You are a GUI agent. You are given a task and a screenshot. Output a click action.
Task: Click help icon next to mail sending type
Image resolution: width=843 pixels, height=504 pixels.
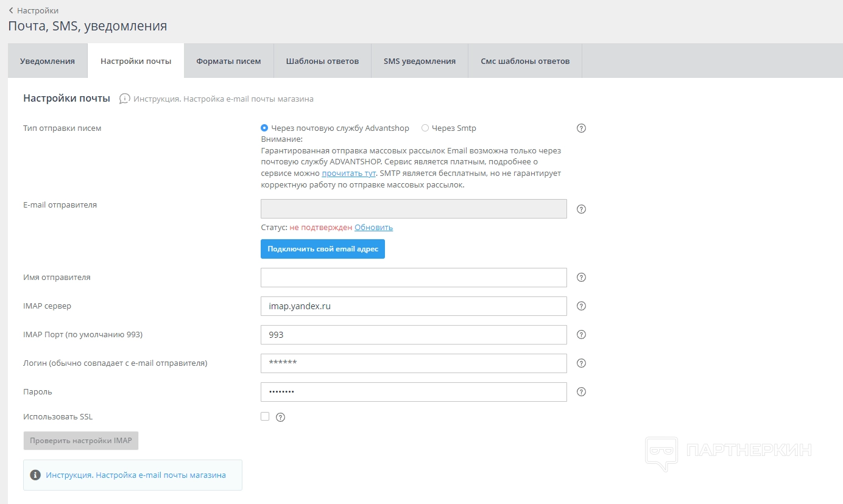[x=581, y=128]
